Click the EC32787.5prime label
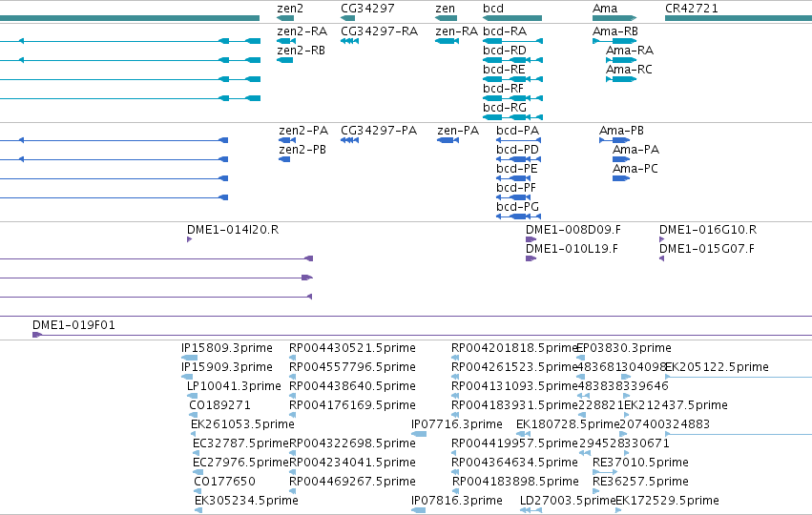Screen dimensions: 812x515 click(240, 443)
